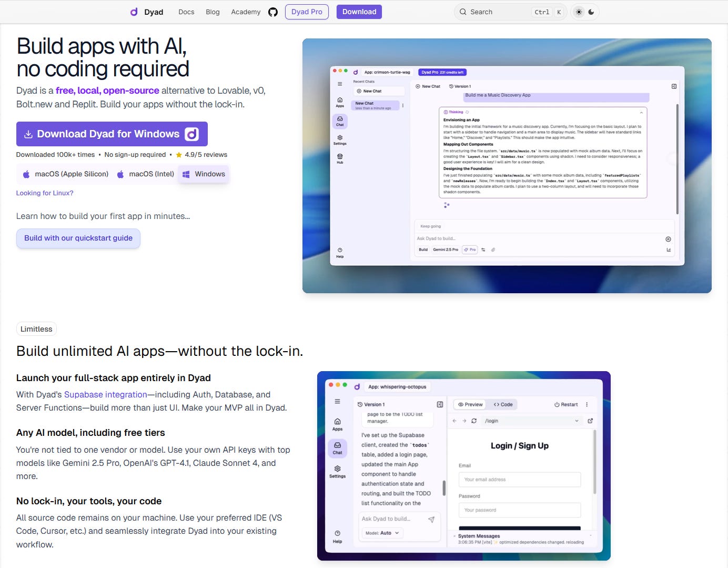The height and width of the screenshot is (568, 728).
Task: Toggle the Pro button in chat input
Action: click(x=470, y=250)
